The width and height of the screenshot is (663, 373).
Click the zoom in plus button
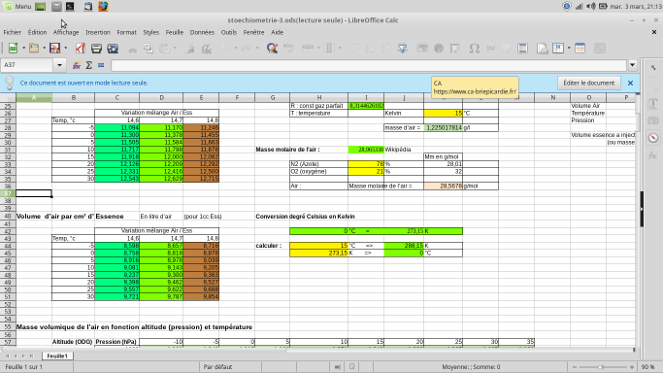click(632, 367)
